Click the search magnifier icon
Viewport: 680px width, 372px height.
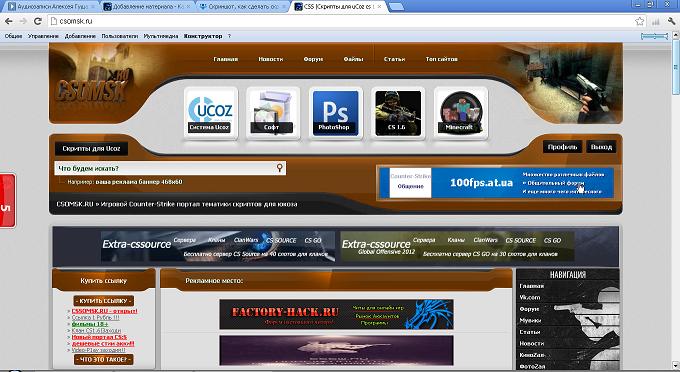(280, 168)
